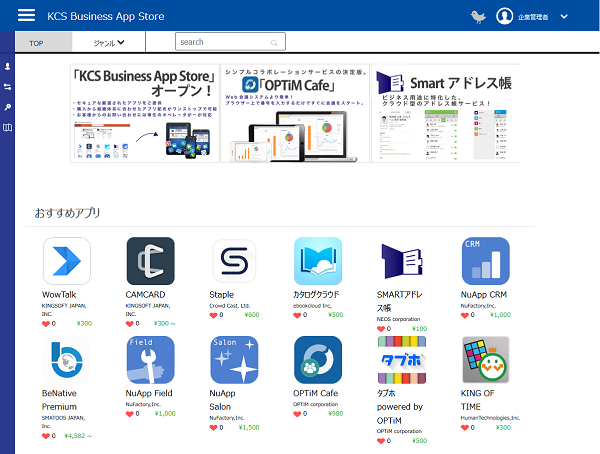600x454 pixels.
Task: Open the sidebar book icon
Action: [x=7, y=127]
